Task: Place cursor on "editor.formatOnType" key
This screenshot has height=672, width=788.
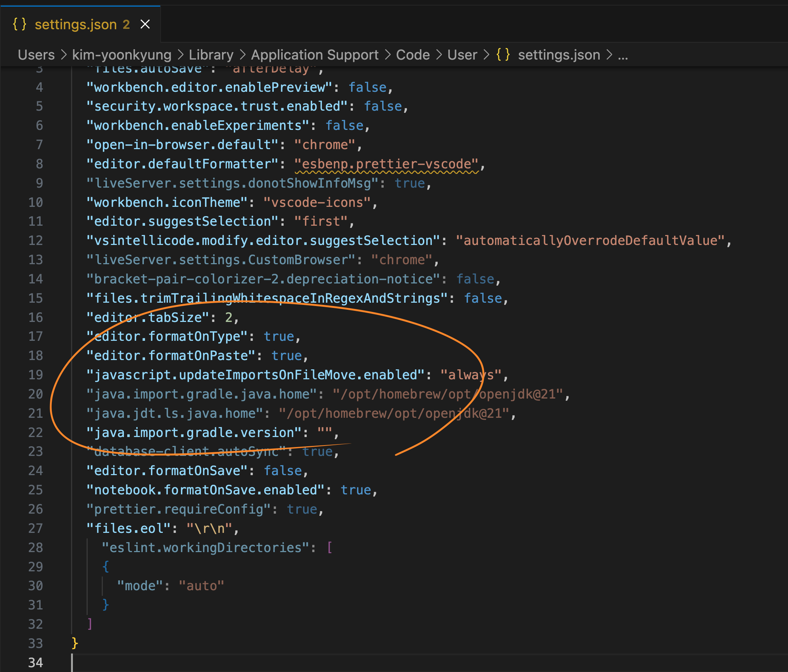Action: (x=167, y=337)
